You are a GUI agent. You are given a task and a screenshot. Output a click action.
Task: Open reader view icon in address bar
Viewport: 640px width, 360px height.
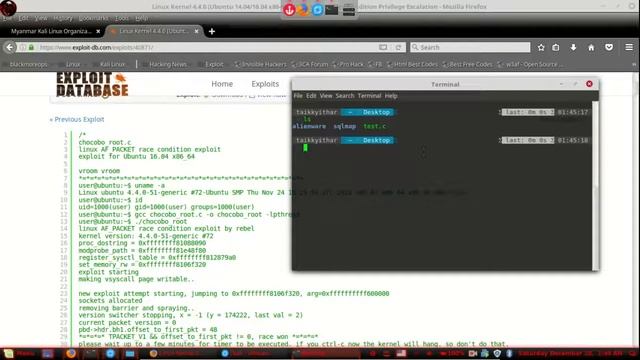tap(383, 47)
